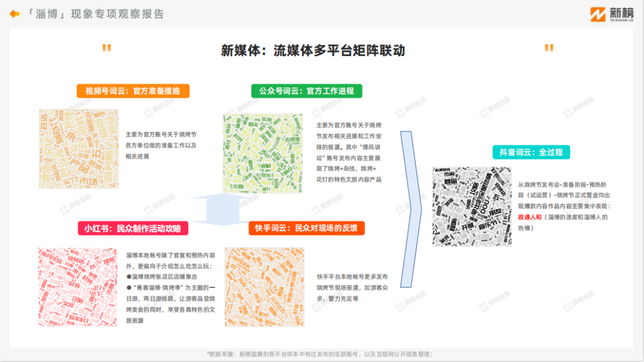Open the orange 快手 word cloud image

coord(265,287)
